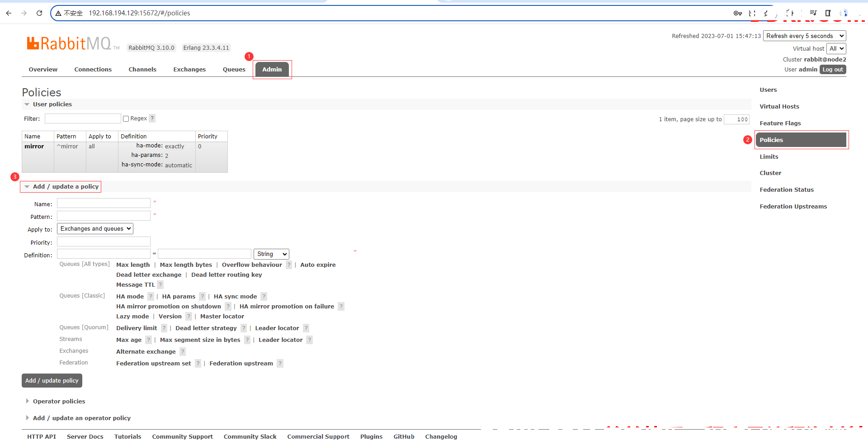Screen dimensions: 868x445
Task: Open help icon for Max age
Action: (148, 340)
